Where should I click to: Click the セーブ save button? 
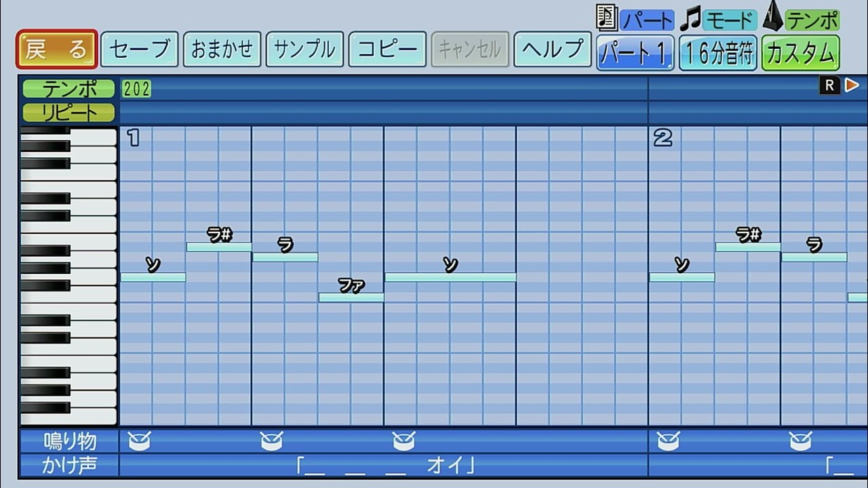click(x=140, y=49)
